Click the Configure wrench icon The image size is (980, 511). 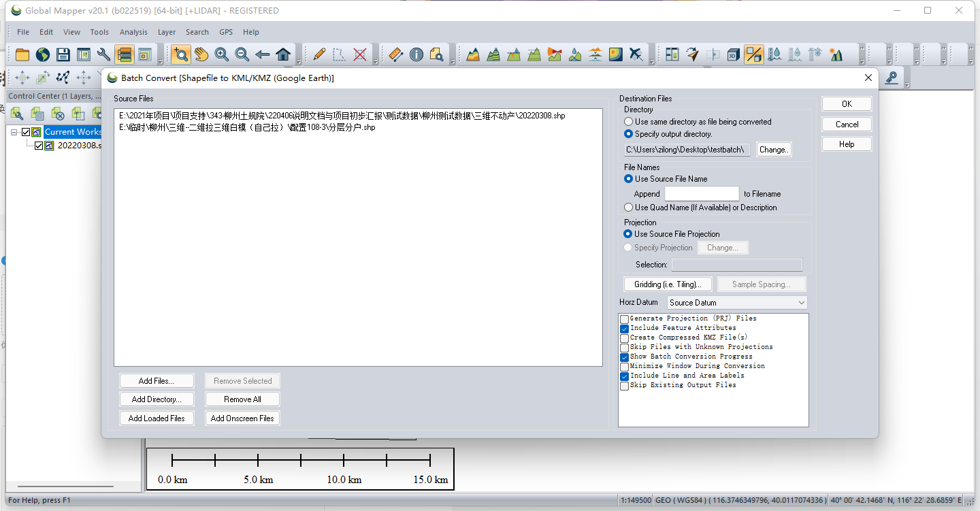103,54
